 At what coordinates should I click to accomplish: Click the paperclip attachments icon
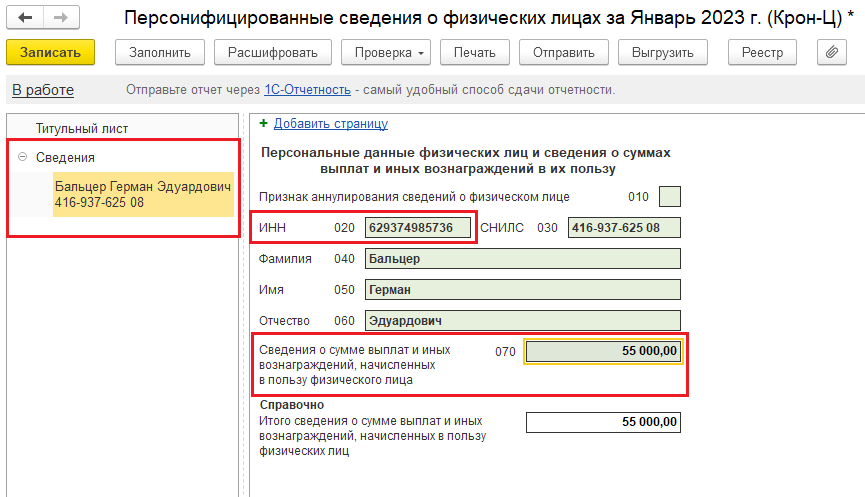(832, 52)
